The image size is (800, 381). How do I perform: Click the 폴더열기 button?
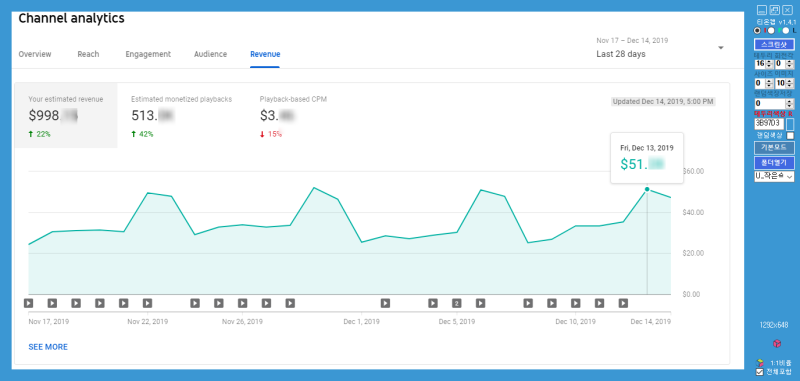click(774, 163)
